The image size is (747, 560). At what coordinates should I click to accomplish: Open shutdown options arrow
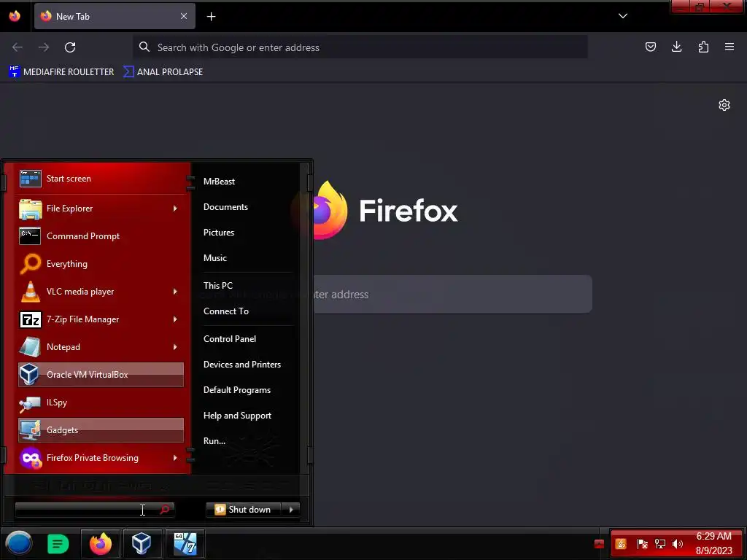290,510
